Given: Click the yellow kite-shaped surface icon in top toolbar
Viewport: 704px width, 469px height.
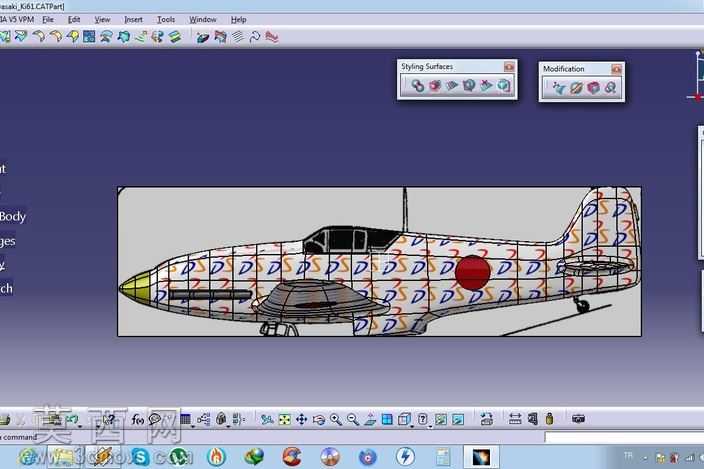Looking at the screenshot, I should tap(72, 37).
